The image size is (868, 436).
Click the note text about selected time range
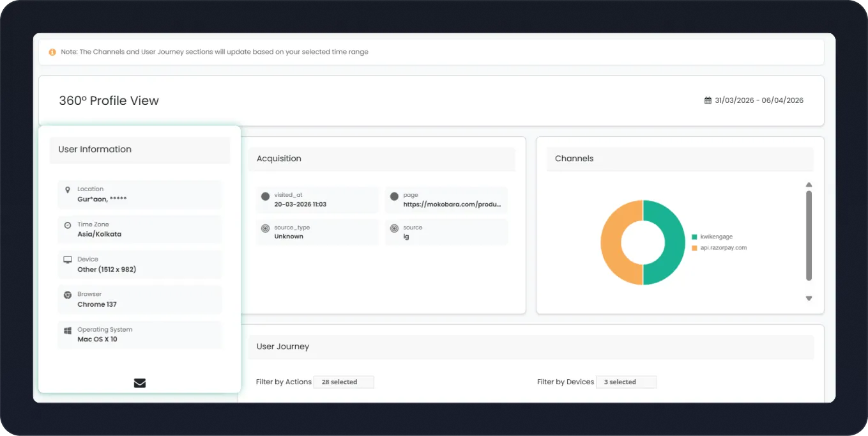point(215,52)
